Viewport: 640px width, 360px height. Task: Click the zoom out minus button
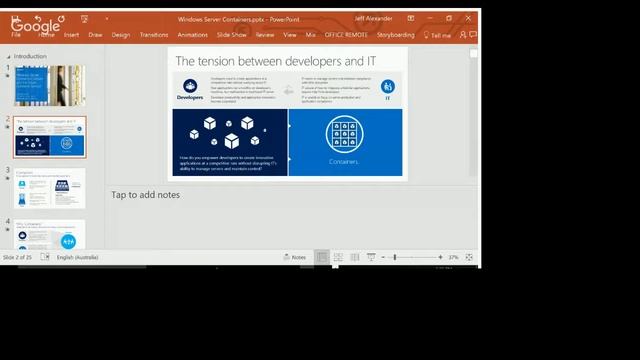[383, 258]
